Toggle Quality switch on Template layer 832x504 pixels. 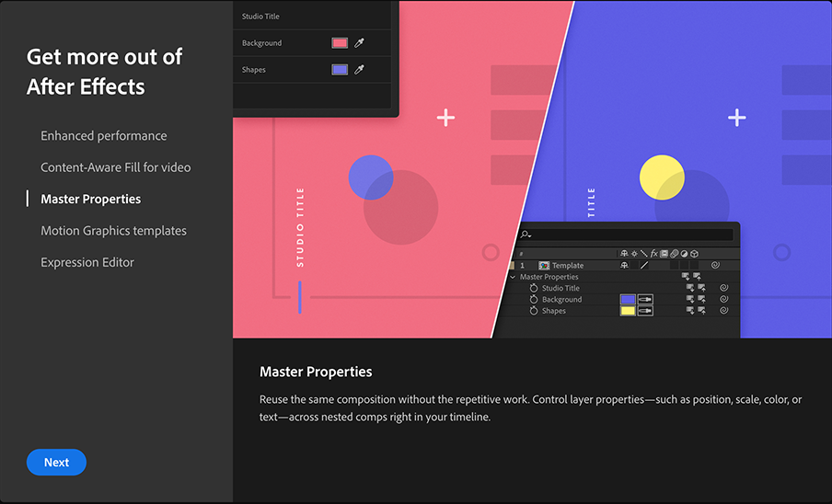click(x=644, y=265)
